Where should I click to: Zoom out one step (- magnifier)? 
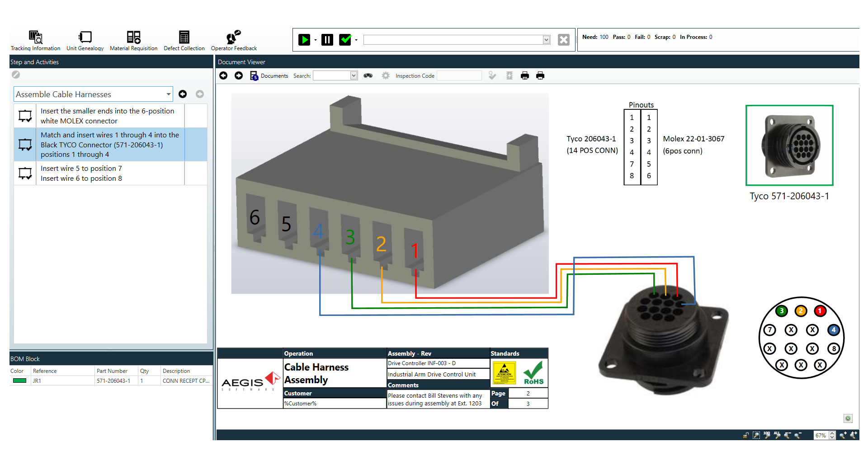[798, 435]
